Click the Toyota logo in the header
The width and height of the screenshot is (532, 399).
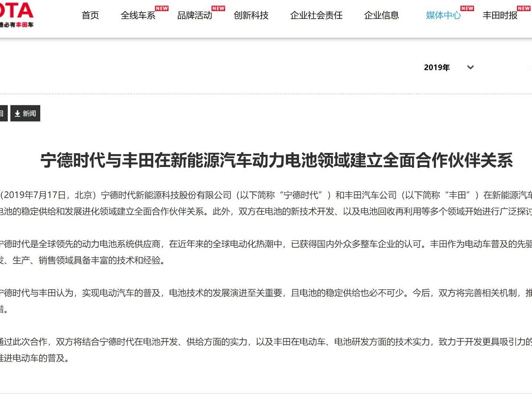pos(16,15)
